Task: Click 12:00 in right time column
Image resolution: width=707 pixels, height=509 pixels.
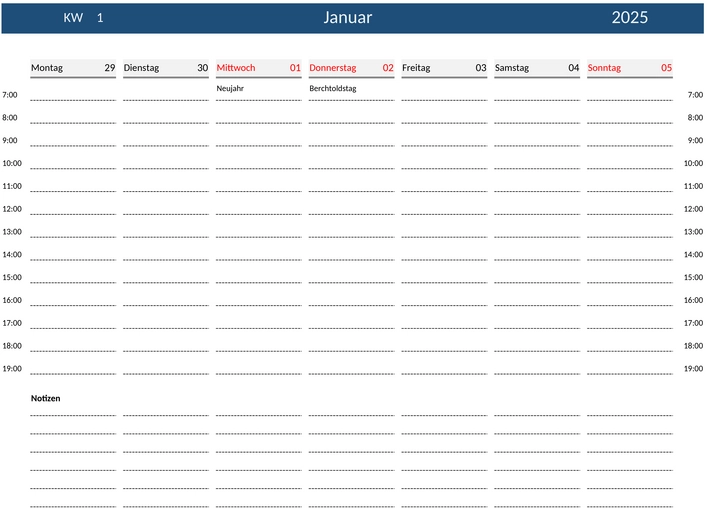Action: [x=693, y=209]
